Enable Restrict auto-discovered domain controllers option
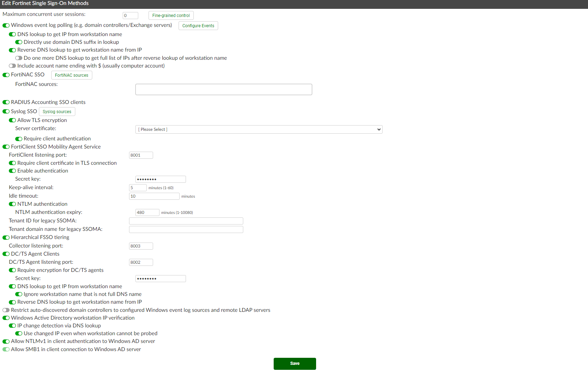 6,310
